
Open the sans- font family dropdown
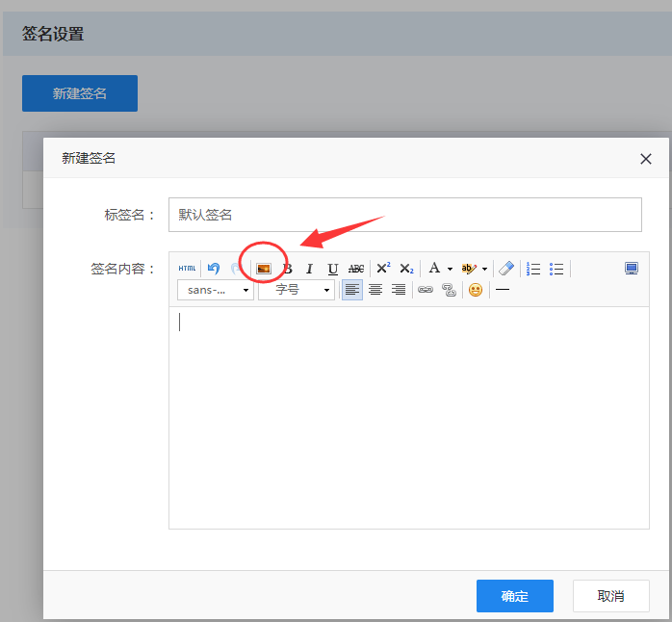(216, 290)
